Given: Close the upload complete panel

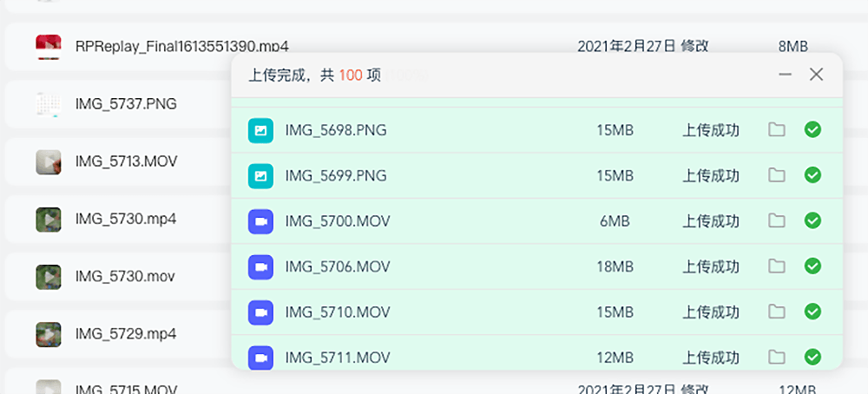Looking at the screenshot, I should (x=817, y=74).
